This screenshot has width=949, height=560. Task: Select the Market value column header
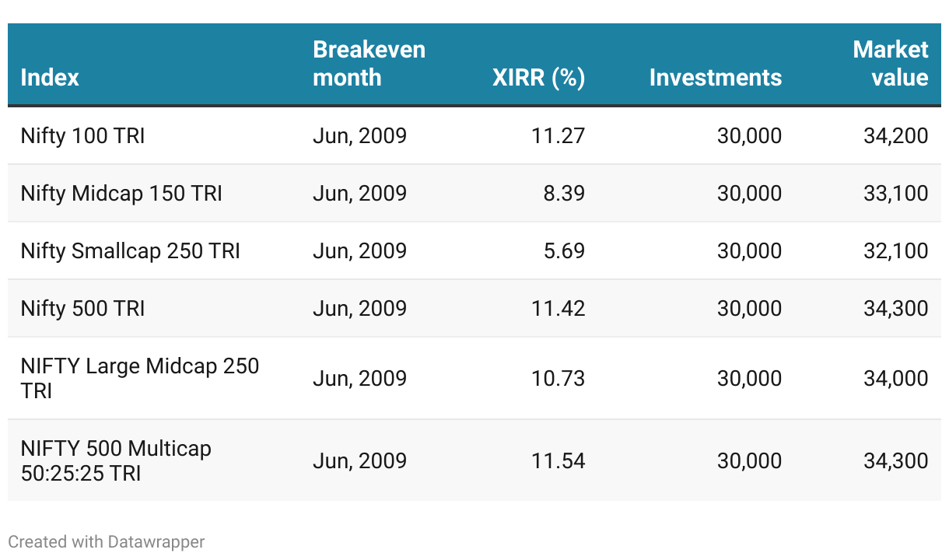tap(890, 64)
